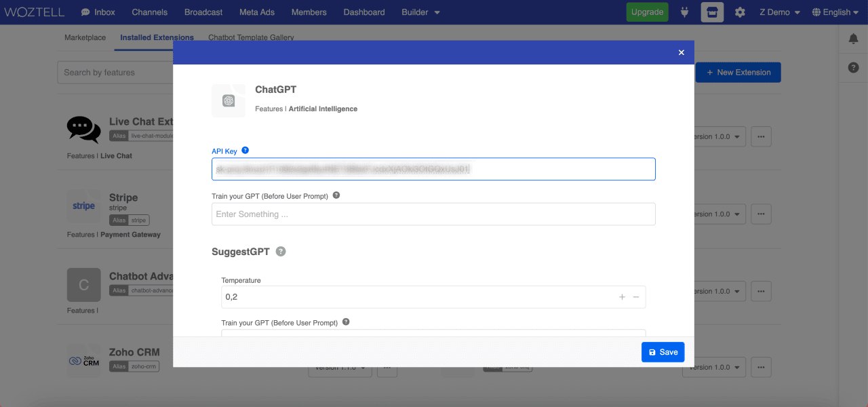Click the 'ChatGPT' title in the dialog
868x407 pixels.
coord(276,90)
